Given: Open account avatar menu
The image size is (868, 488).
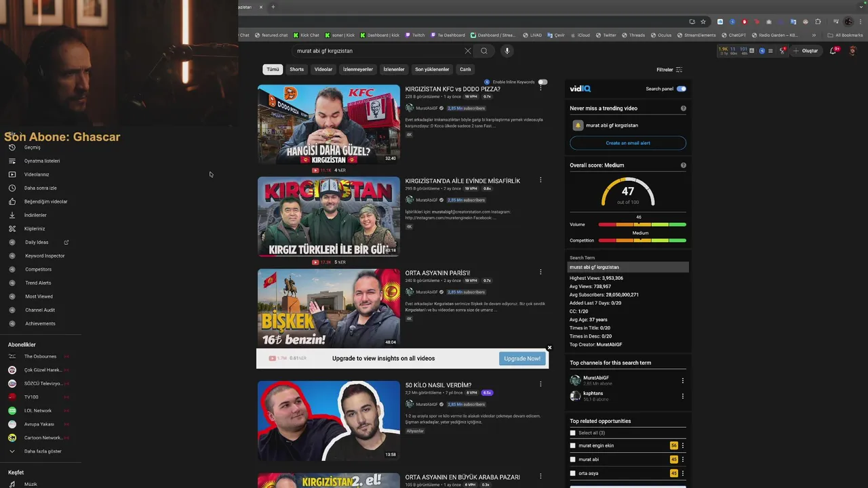Looking at the screenshot, I should [853, 51].
